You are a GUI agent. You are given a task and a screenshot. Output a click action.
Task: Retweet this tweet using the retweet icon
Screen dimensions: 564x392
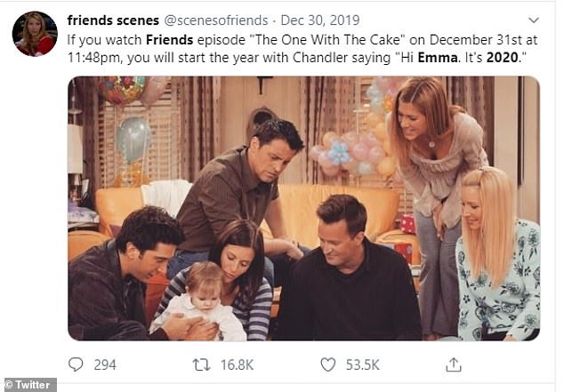coord(203,364)
